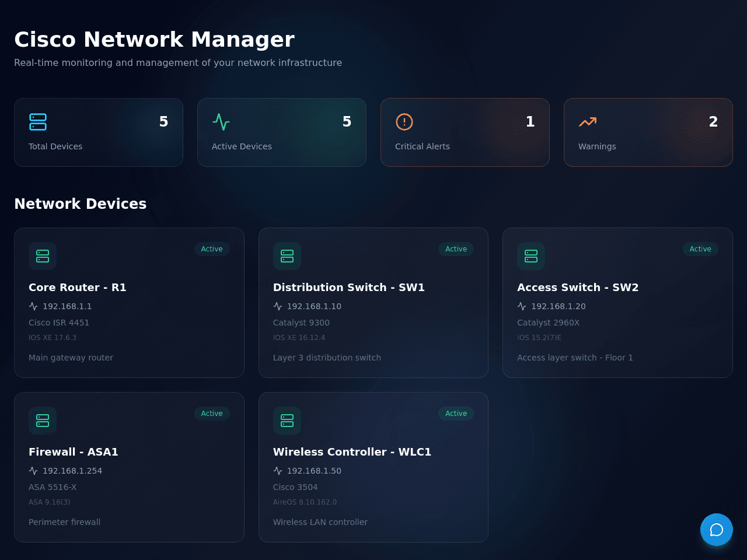The height and width of the screenshot is (560, 747).
Task: Click firmware version ASA 9.16(3)
Action: [x=50, y=502]
